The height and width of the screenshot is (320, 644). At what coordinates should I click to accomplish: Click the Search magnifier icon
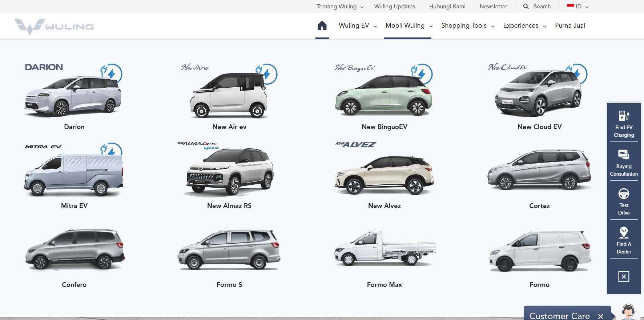pyautogui.click(x=526, y=7)
